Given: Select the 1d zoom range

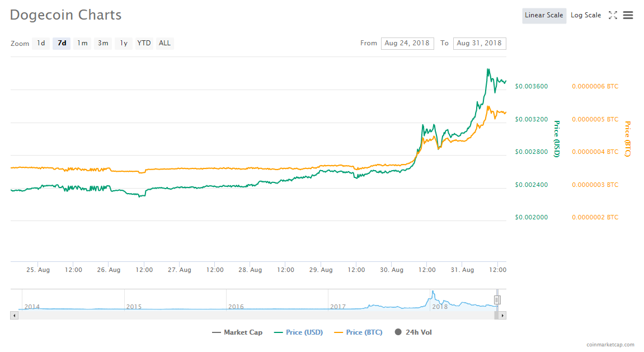Looking at the screenshot, I should (x=41, y=43).
